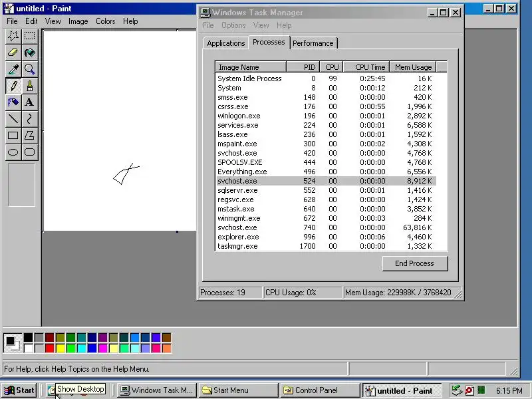Select the rectangular Select tool in Paint
The image size is (532, 399).
coord(29,36)
